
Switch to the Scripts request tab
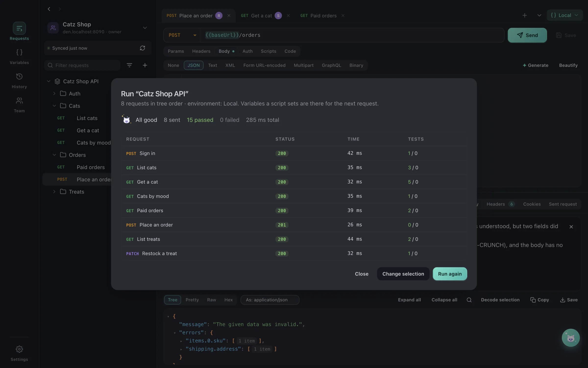268,51
